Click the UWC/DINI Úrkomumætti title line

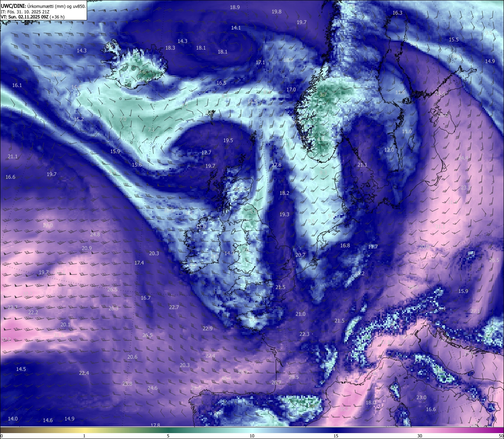click(43, 6)
